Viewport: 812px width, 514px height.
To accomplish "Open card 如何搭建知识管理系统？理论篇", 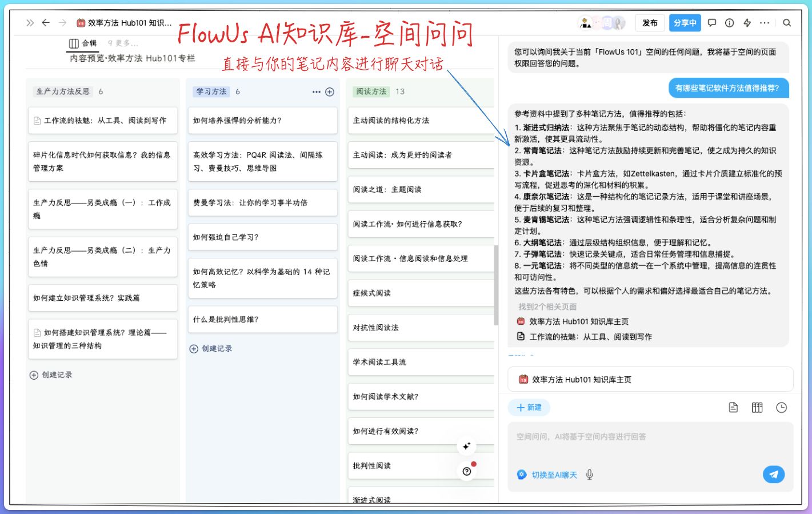I will (x=103, y=339).
